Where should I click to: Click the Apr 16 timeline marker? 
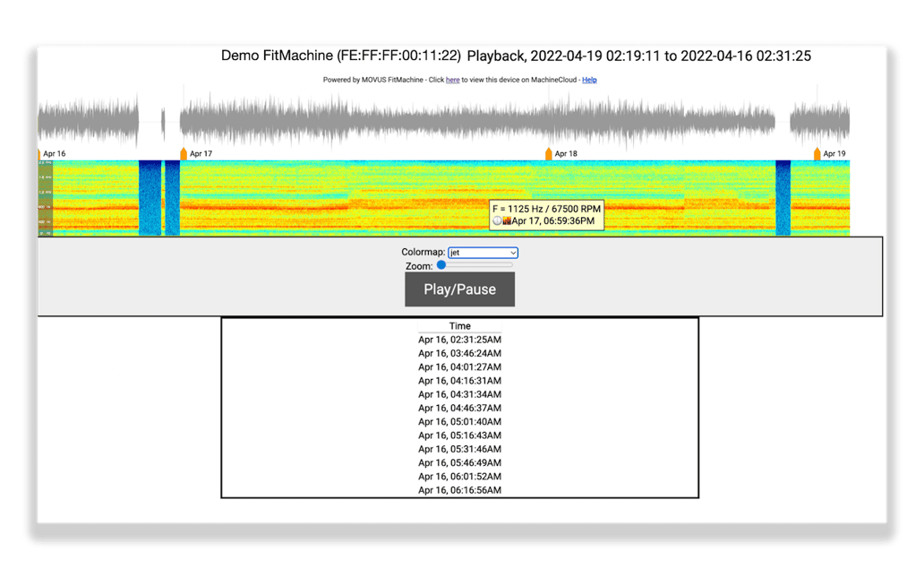pos(38,153)
